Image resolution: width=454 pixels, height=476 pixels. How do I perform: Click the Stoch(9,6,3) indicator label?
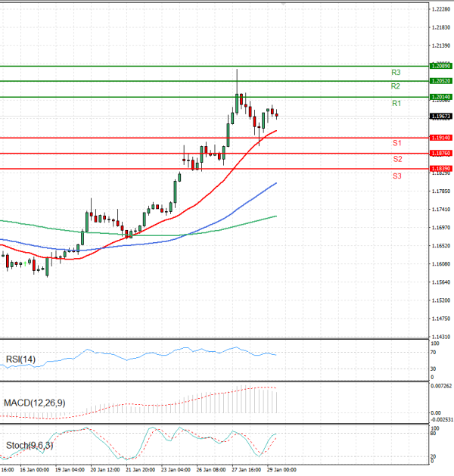point(27,445)
